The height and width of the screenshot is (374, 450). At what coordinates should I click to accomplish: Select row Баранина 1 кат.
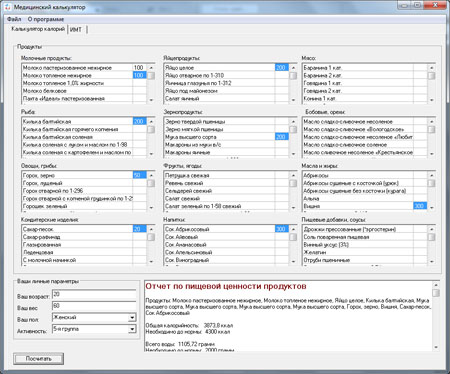365,68
